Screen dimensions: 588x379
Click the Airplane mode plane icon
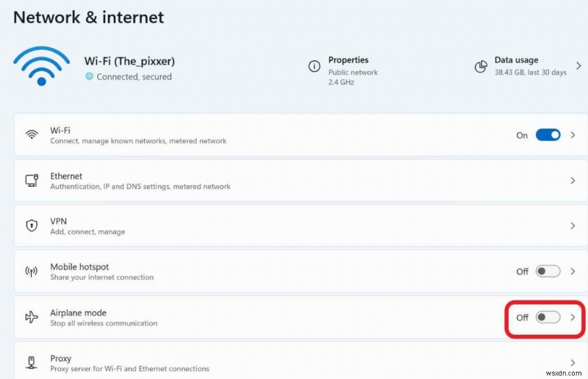coord(32,317)
